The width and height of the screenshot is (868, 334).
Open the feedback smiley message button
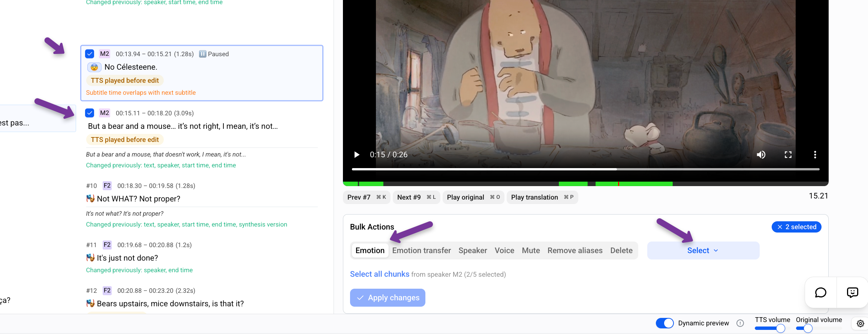pos(852,292)
